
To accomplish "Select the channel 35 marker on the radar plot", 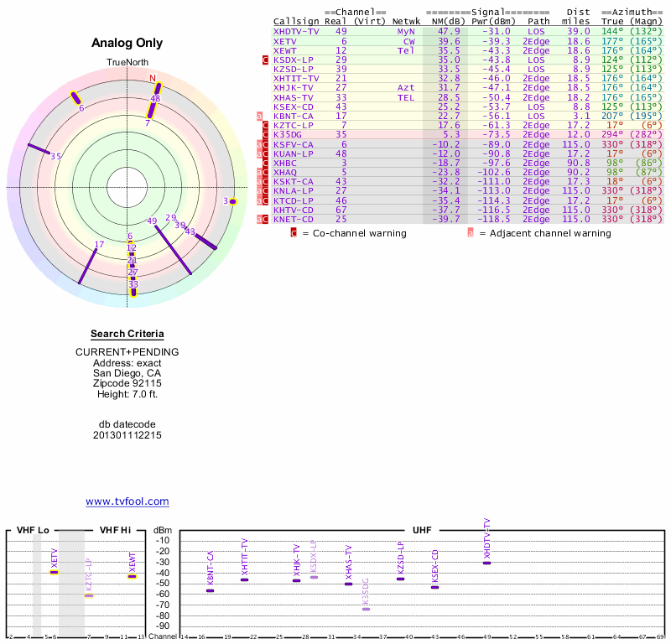I will [40, 151].
